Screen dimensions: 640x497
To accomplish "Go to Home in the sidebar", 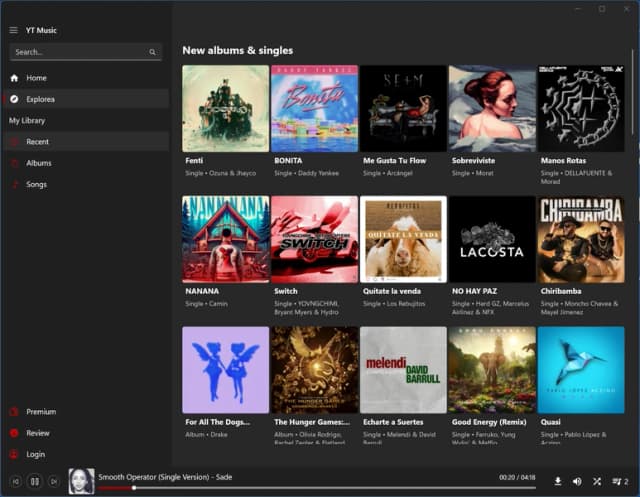I will coord(87,78).
